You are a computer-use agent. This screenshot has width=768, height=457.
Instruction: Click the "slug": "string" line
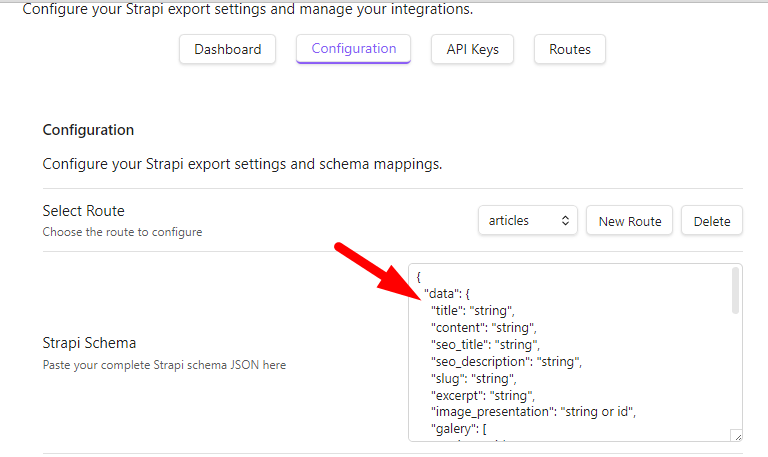coord(474,379)
